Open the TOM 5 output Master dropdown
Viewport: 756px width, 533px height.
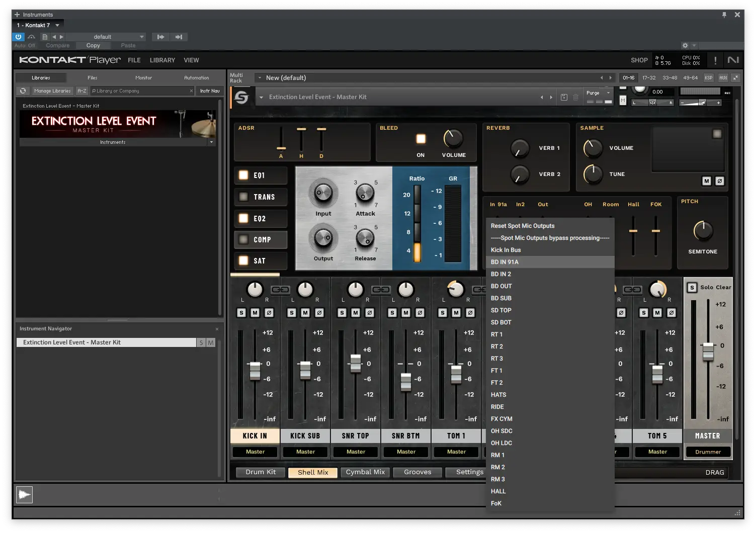pyautogui.click(x=657, y=452)
